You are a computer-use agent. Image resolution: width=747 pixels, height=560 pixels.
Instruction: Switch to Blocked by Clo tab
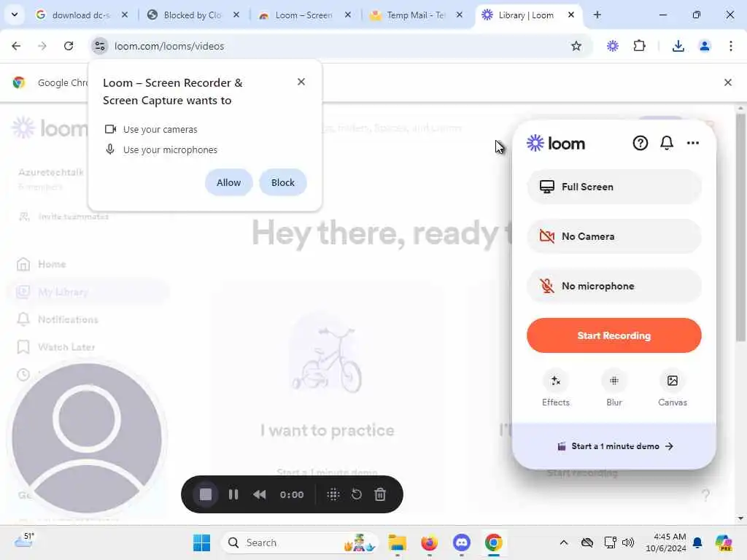click(192, 15)
